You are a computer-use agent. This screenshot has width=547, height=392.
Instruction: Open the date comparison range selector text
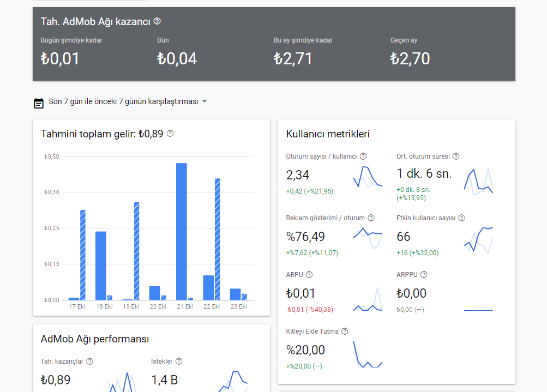[123, 101]
